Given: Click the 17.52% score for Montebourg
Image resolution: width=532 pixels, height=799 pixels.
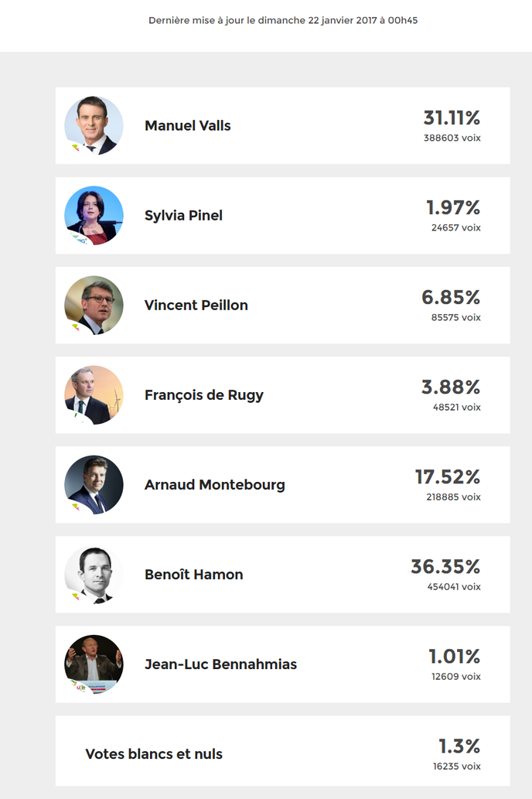Looking at the screenshot, I should pyautogui.click(x=448, y=476).
